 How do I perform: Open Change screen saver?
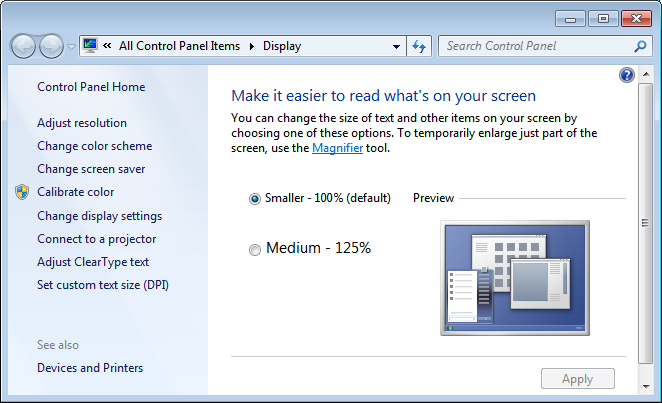[x=91, y=169]
